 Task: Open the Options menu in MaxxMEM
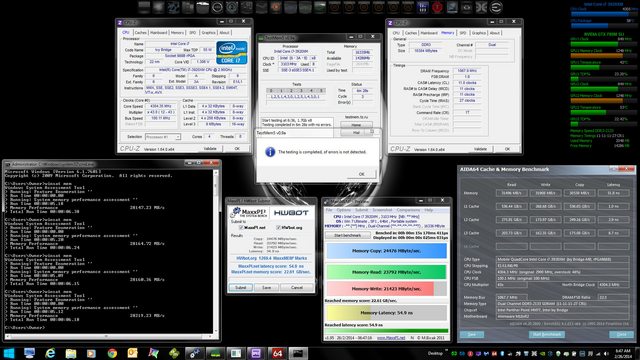click(344, 210)
